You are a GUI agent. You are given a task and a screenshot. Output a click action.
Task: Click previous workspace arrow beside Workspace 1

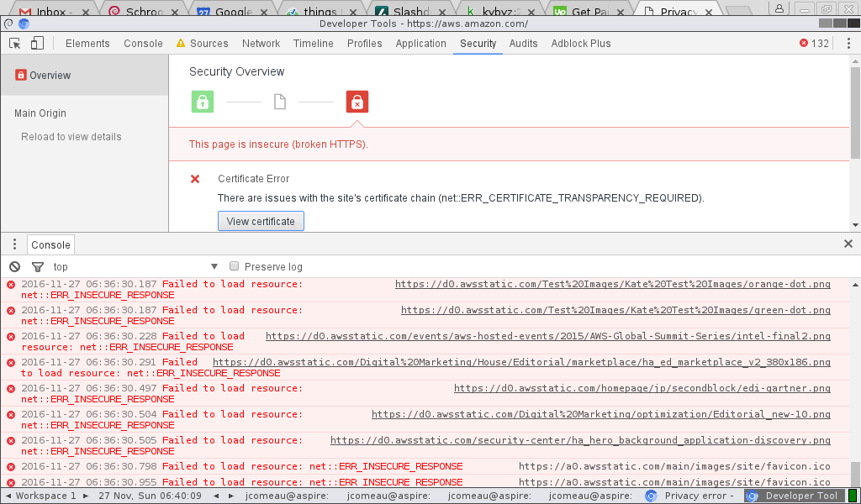[8, 496]
